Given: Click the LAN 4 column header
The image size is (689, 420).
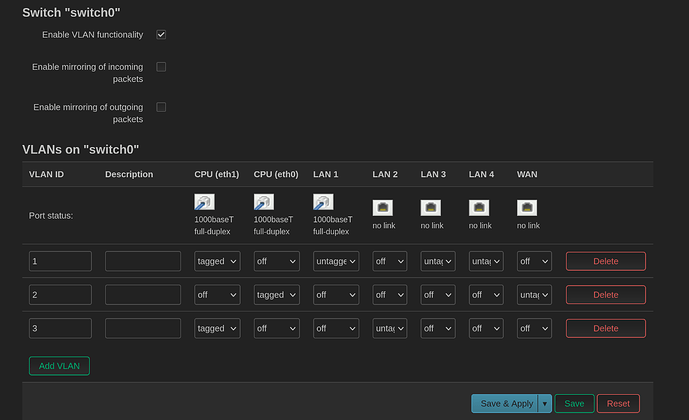Looking at the screenshot, I should click(481, 174).
